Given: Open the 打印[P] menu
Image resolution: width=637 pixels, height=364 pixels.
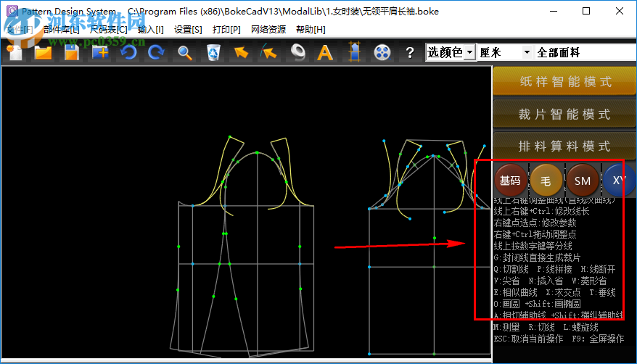Looking at the screenshot, I should click(226, 30).
